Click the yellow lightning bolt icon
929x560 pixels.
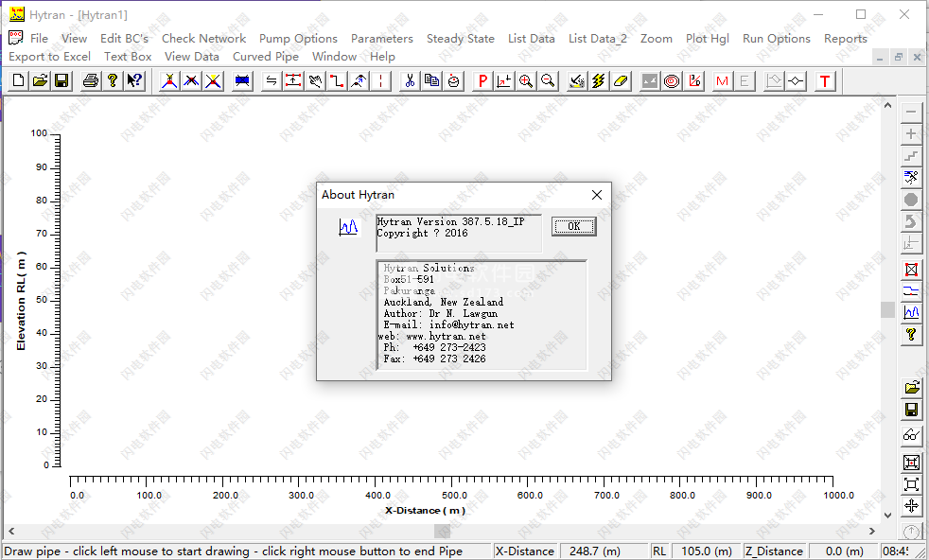[599, 80]
